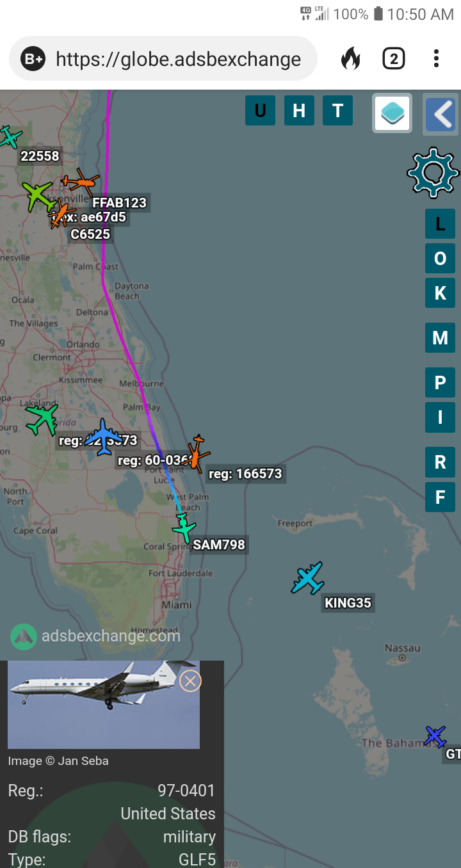Toggle the U filter button
The width and height of the screenshot is (461, 868).
pos(260,110)
